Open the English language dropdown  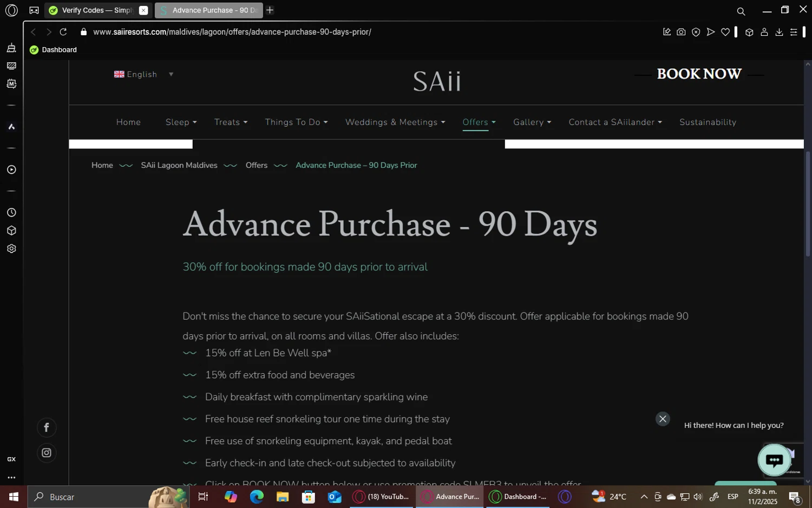pyautogui.click(x=144, y=74)
